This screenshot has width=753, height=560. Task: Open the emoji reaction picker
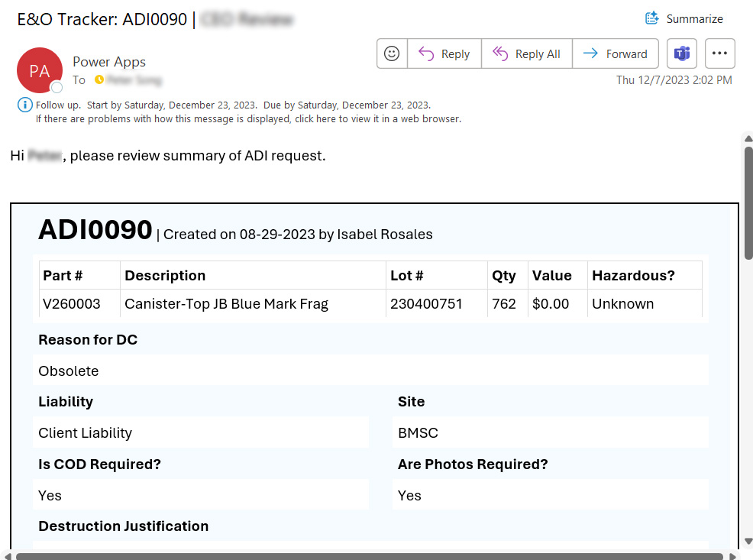click(x=392, y=54)
